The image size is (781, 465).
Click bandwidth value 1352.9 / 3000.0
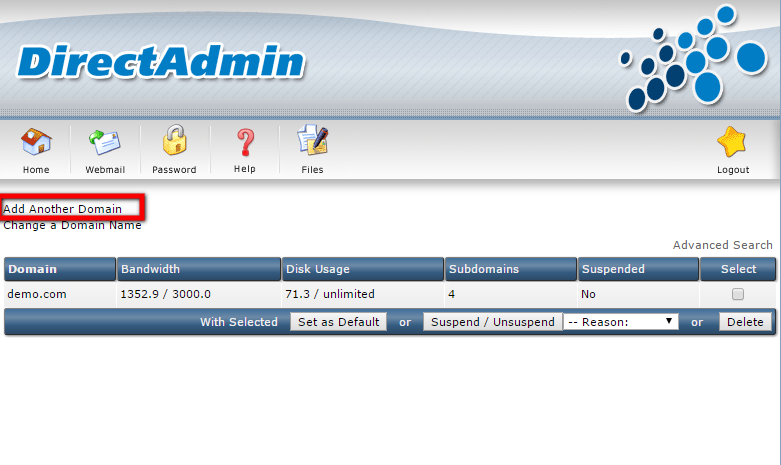(x=165, y=294)
